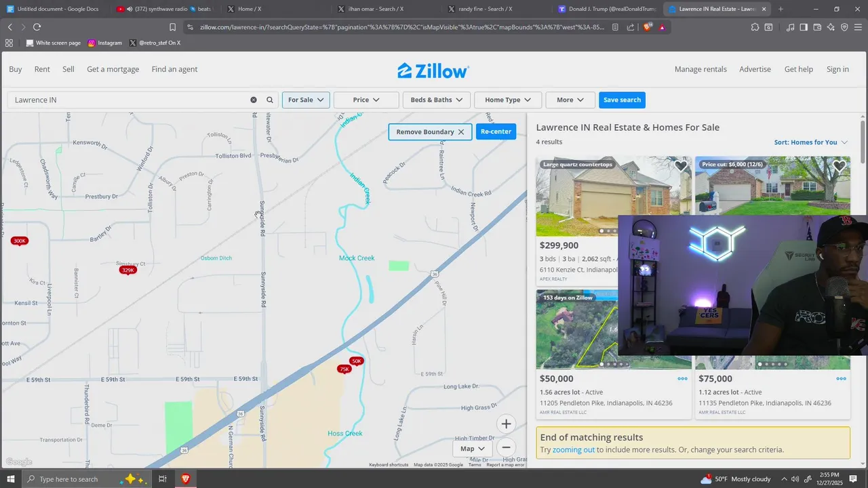Change Sort: Homes for You
Screen dimensions: 868x488
pyautogui.click(x=810, y=142)
